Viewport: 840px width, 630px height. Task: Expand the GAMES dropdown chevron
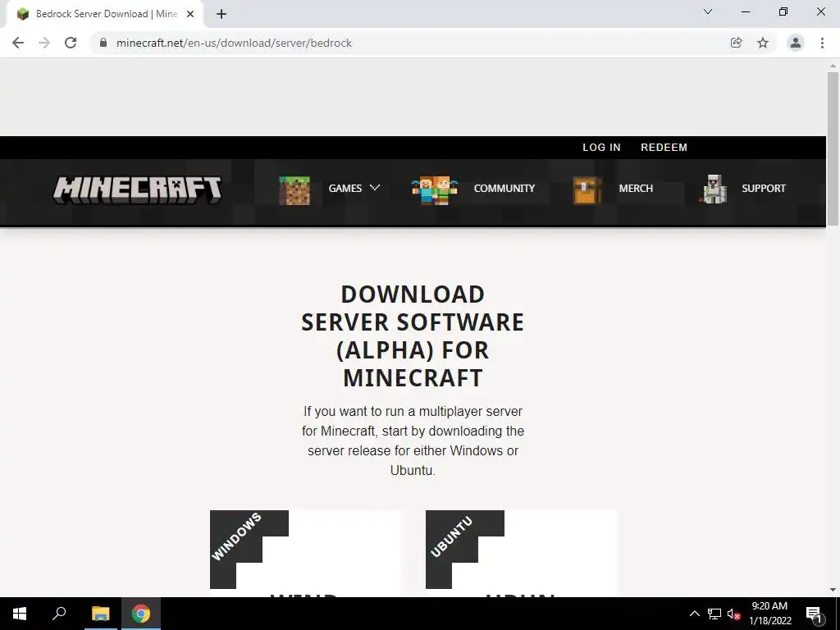tap(375, 188)
